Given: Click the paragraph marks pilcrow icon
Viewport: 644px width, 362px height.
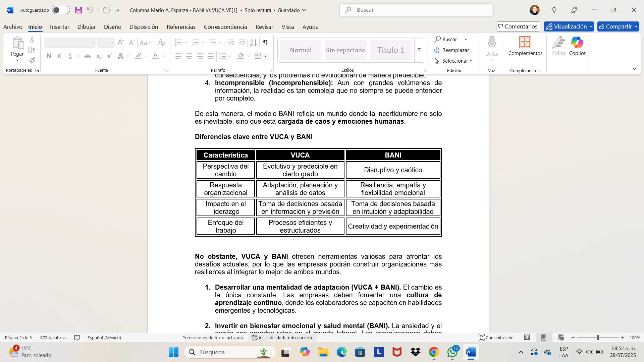Looking at the screenshot, I should click(x=265, y=43).
